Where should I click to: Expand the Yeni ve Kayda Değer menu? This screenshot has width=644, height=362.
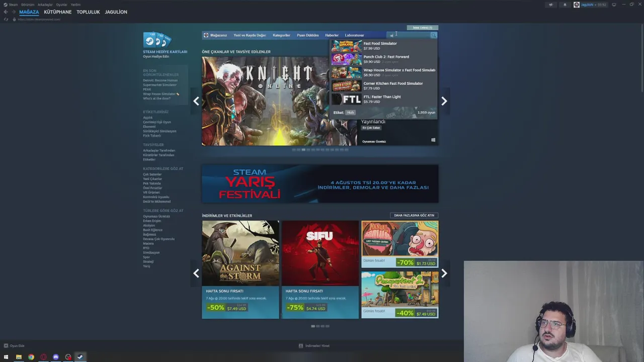[x=250, y=35]
